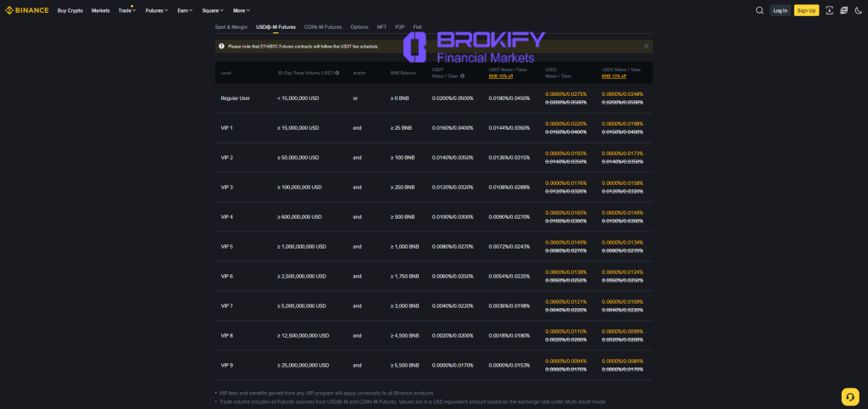Screen dimensions: 868x409
Task: Open the support chat headset button
Action: (850, 396)
